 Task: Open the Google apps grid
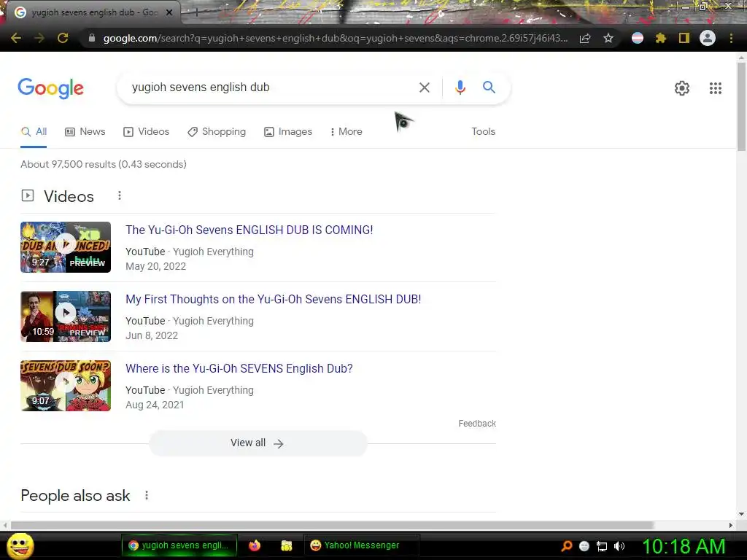[715, 88]
